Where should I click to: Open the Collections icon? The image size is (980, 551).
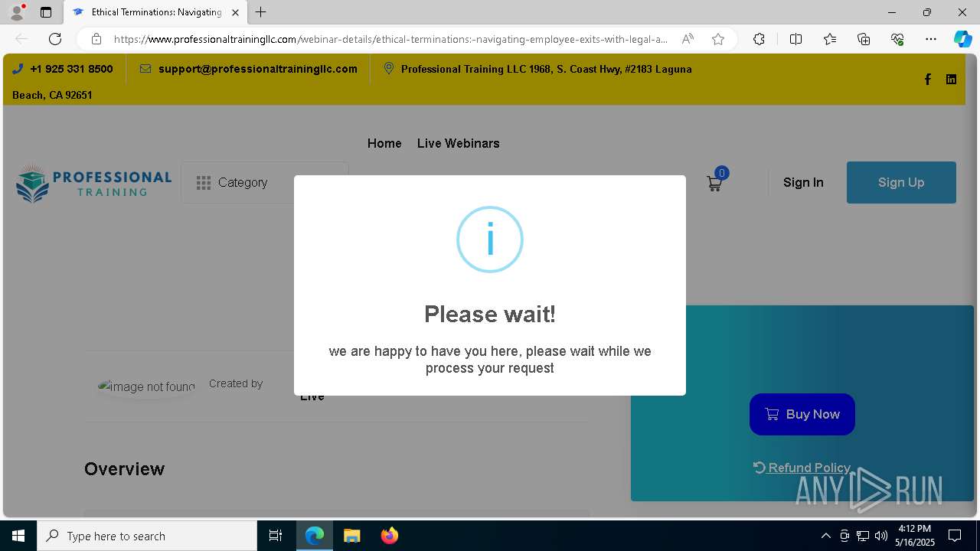864,39
